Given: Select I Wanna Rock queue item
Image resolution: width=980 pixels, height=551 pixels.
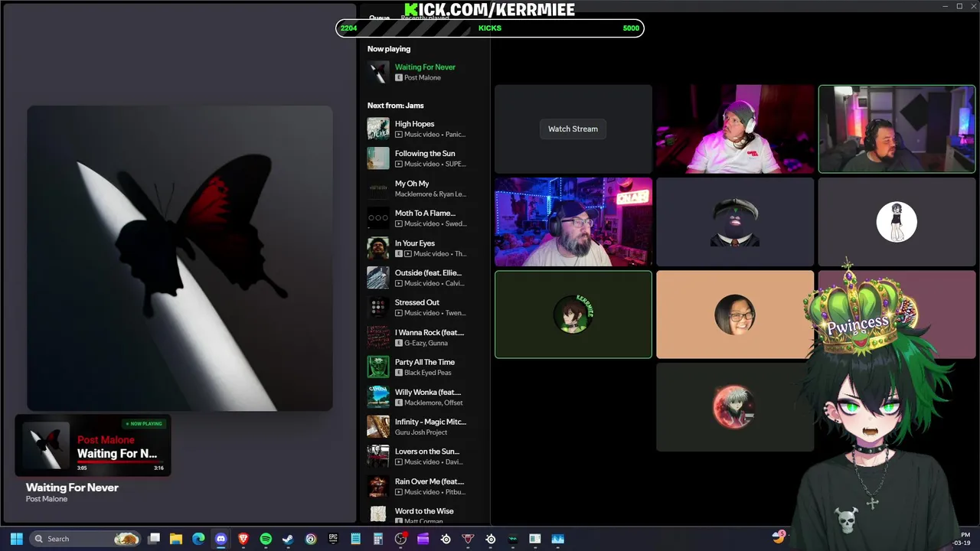Looking at the screenshot, I should pos(425,337).
